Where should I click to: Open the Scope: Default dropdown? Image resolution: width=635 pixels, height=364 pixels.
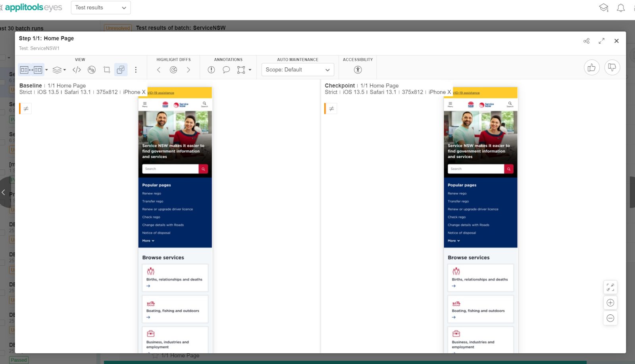tap(298, 70)
